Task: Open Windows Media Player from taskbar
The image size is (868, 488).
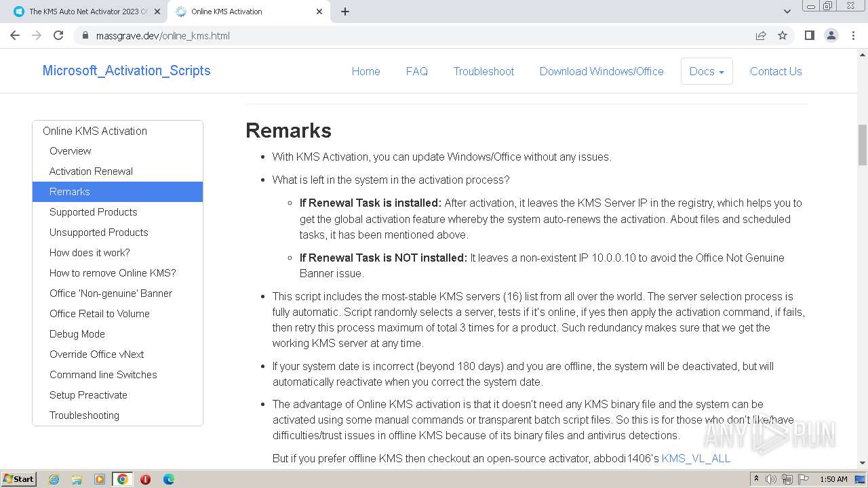Action: [100, 479]
